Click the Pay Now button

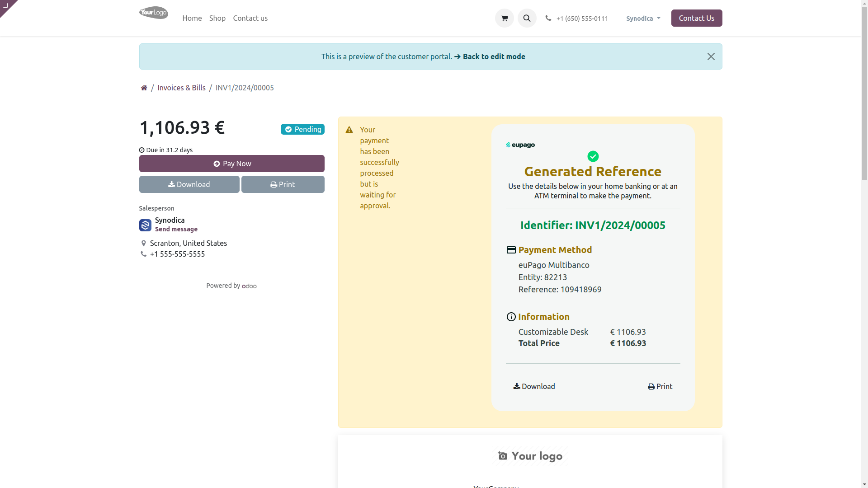(x=231, y=164)
